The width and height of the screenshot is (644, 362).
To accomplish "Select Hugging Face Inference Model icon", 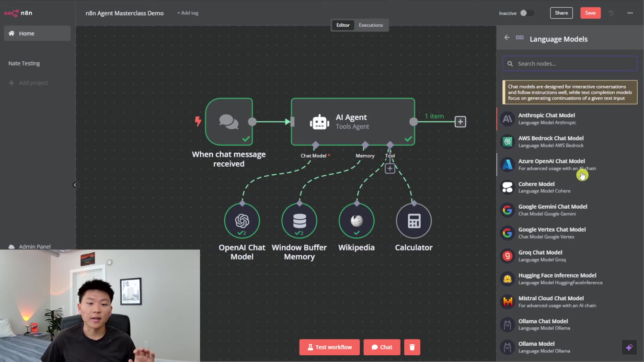I will click(507, 279).
